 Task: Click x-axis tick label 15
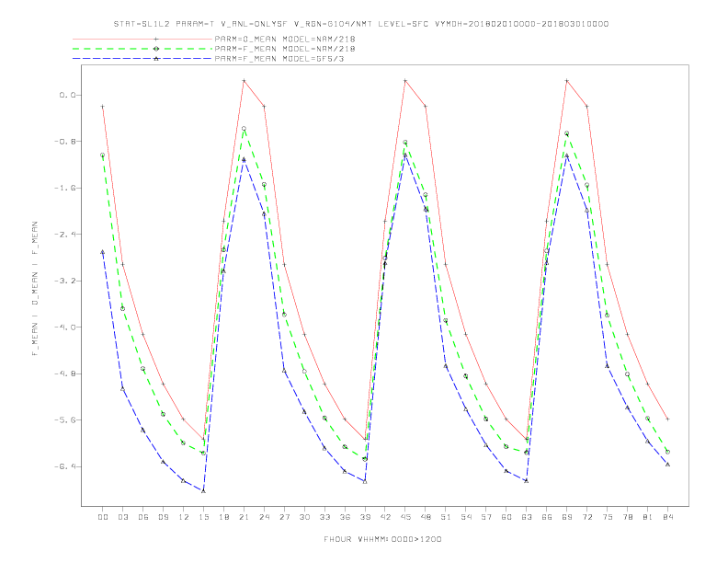pyautogui.click(x=203, y=517)
